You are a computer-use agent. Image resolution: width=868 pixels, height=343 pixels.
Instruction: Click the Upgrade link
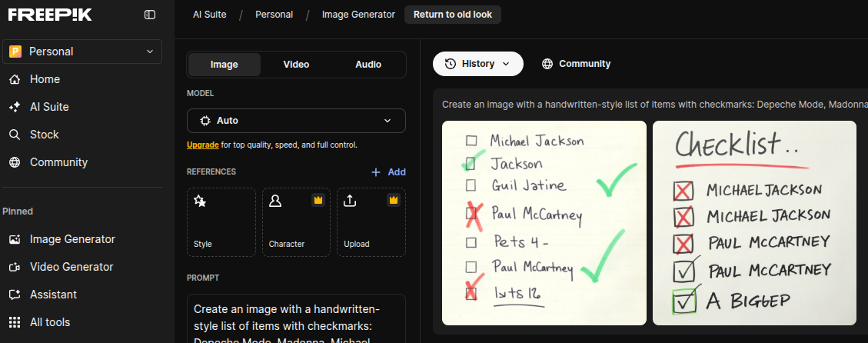202,145
